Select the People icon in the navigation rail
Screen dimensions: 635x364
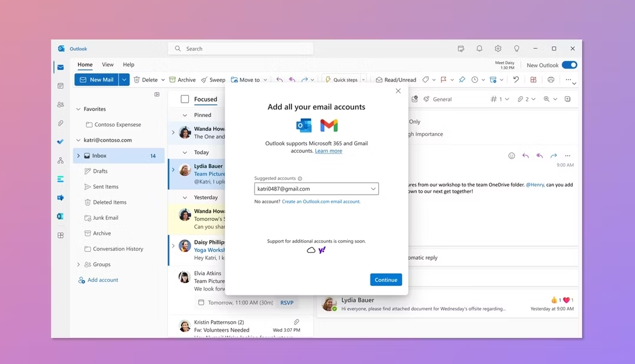pos(60,104)
